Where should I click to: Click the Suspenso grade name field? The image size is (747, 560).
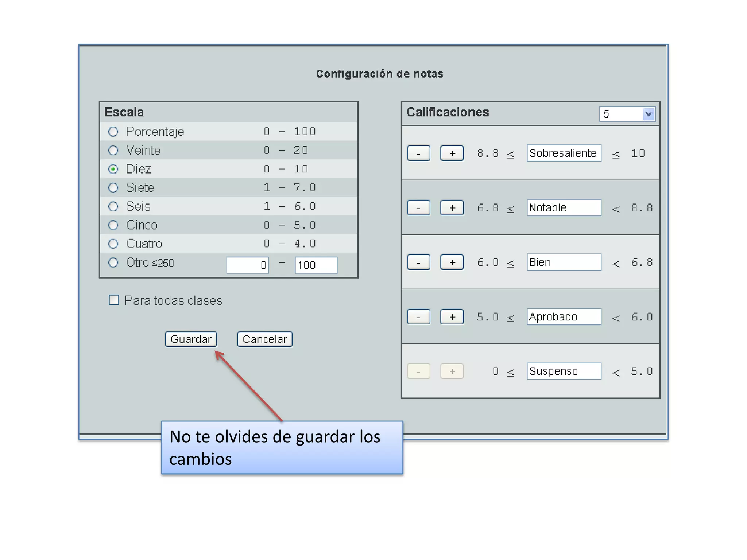(x=564, y=371)
